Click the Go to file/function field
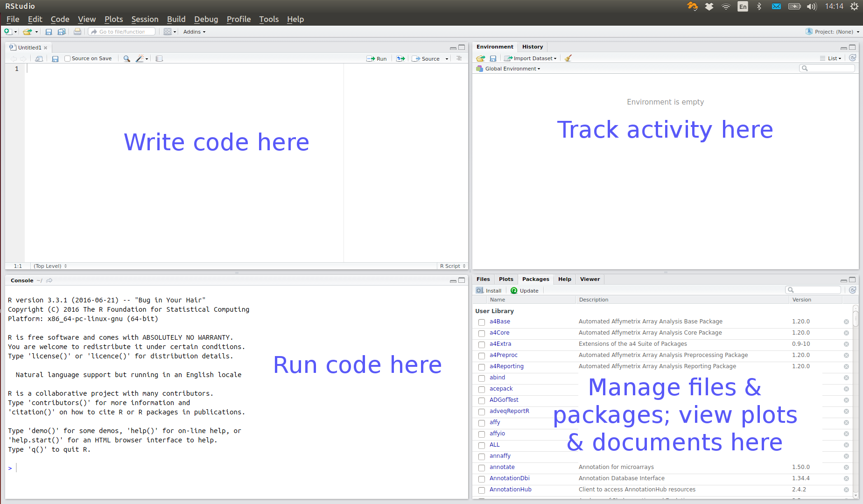This screenshot has height=504, width=863. (122, 32)
